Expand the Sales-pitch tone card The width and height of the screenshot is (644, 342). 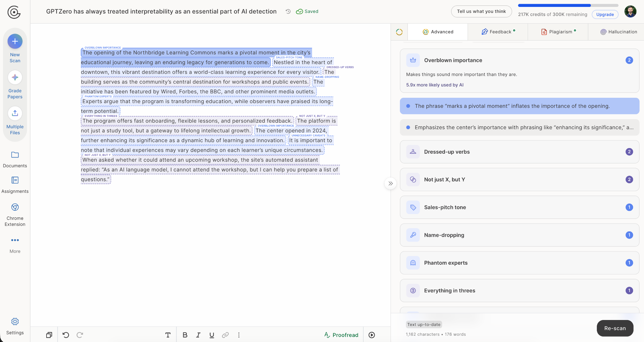(519, 207)
